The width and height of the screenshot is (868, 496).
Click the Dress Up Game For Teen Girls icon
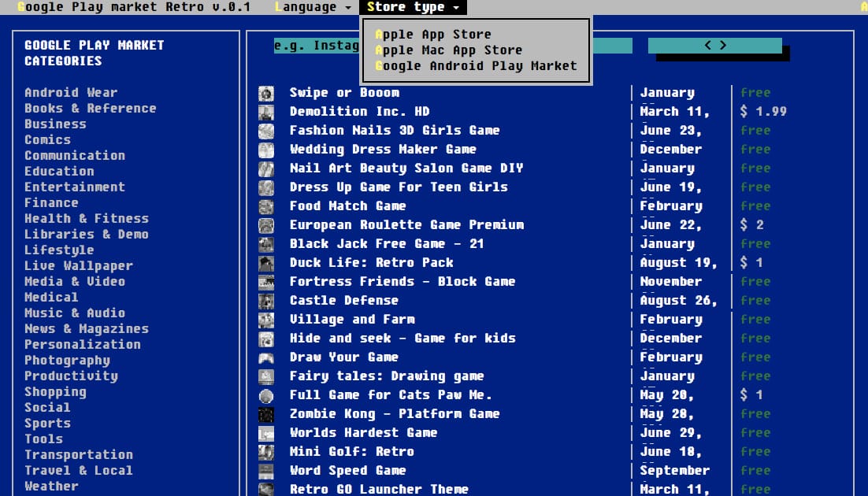coord(266,187)
